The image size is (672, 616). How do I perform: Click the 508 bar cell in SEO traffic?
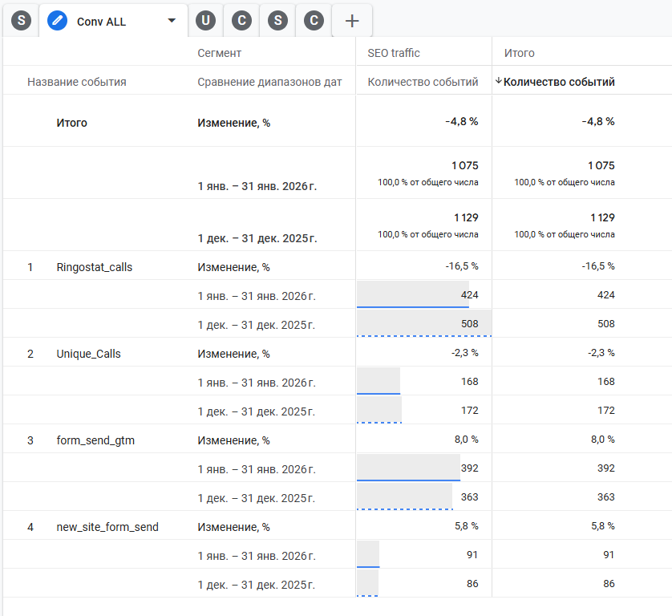coord(424,323)
